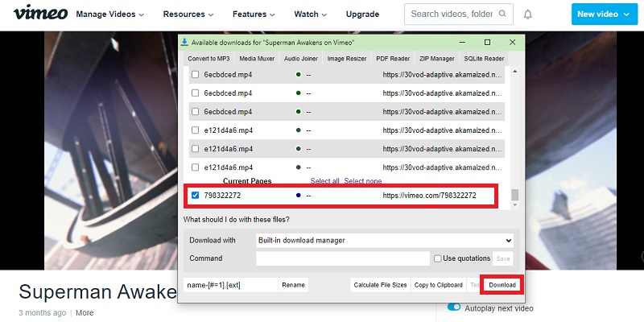The width and height of the screenshot is (644, 322).
Task: Uncheck the 798322272 checkbox
Action: 195,196
